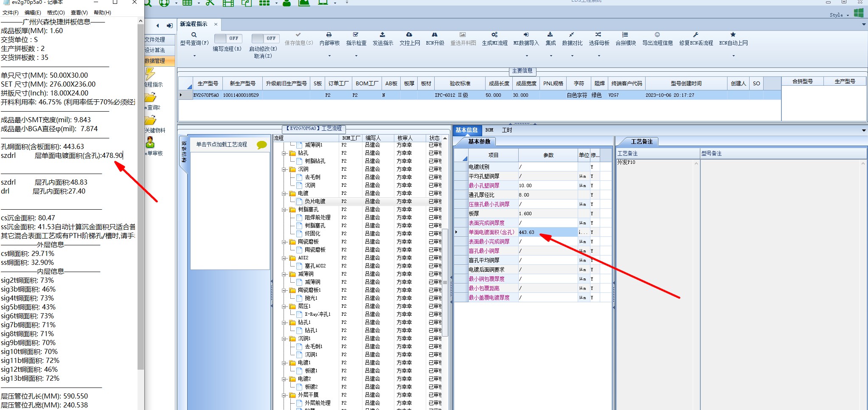Image resolution: width=868 pixels, height=410 pixels.
Task: Click the 生成MI流程 gears icon
Action: (494, 35)
